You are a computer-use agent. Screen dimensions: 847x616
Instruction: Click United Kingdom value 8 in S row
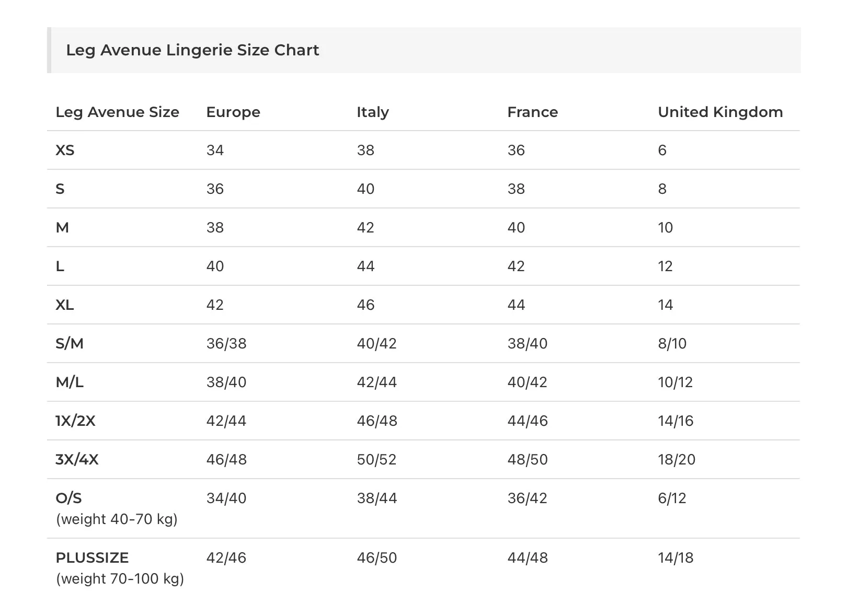[x=662, y=189]
